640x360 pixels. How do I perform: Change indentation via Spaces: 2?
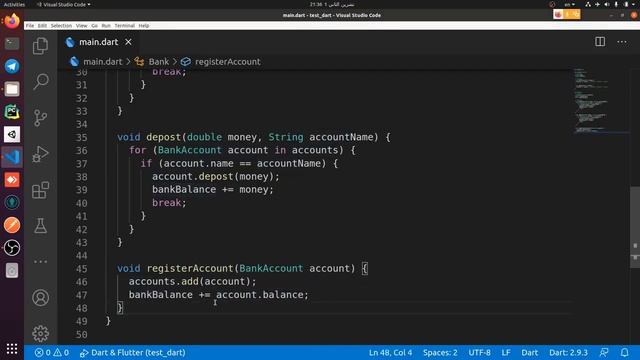click(x=440, y=352)
